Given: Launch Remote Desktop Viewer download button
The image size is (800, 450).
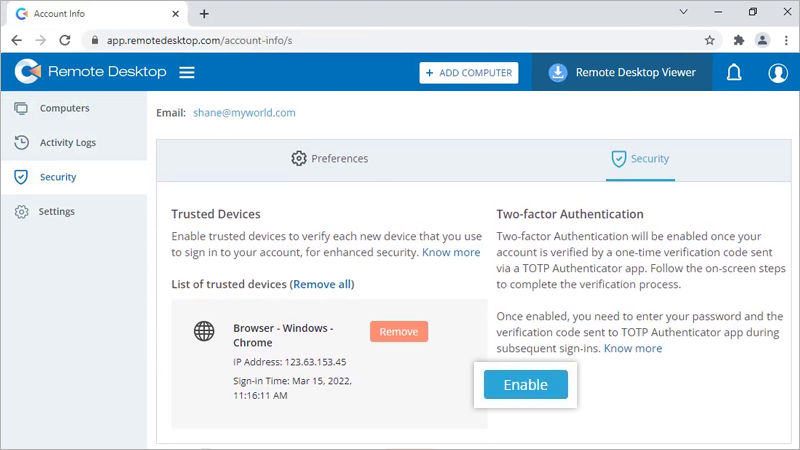Looking at the screenshot, I should click(x=621, y=73).
